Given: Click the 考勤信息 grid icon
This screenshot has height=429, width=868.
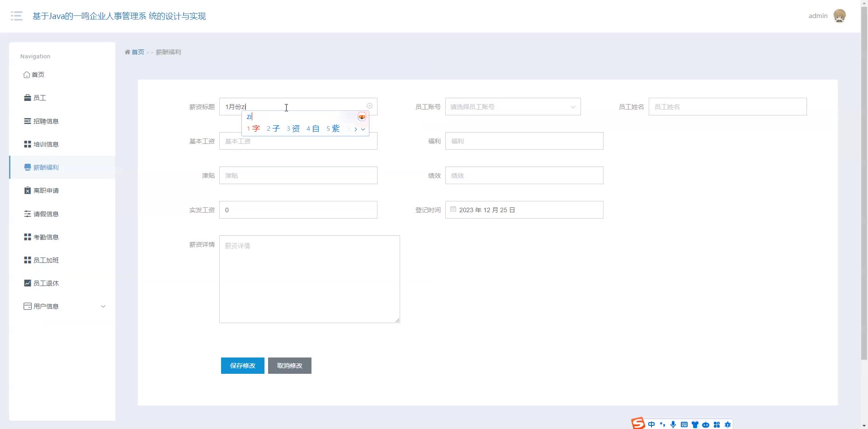Looking at the screenshot, I should tap(28, 237).
